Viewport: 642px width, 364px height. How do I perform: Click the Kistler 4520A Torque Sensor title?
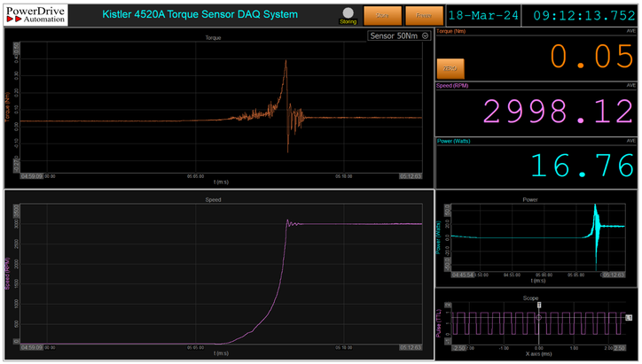point(200,14)
